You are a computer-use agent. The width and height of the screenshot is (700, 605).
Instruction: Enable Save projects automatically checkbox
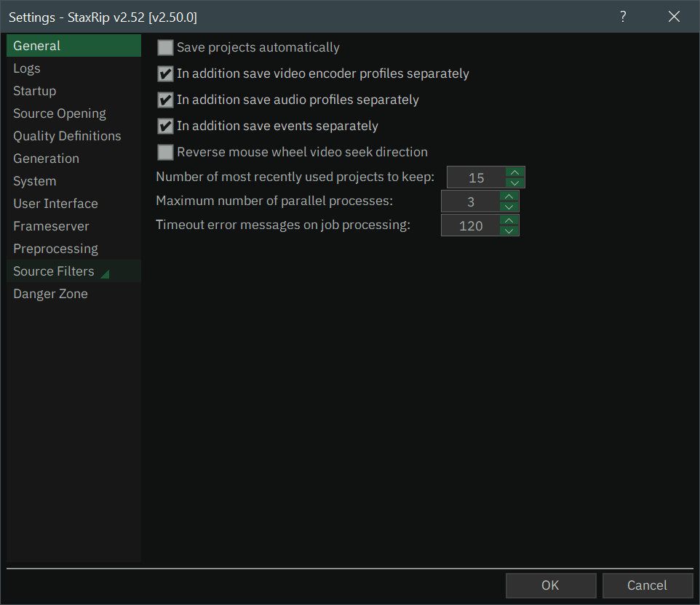point(165,48)
